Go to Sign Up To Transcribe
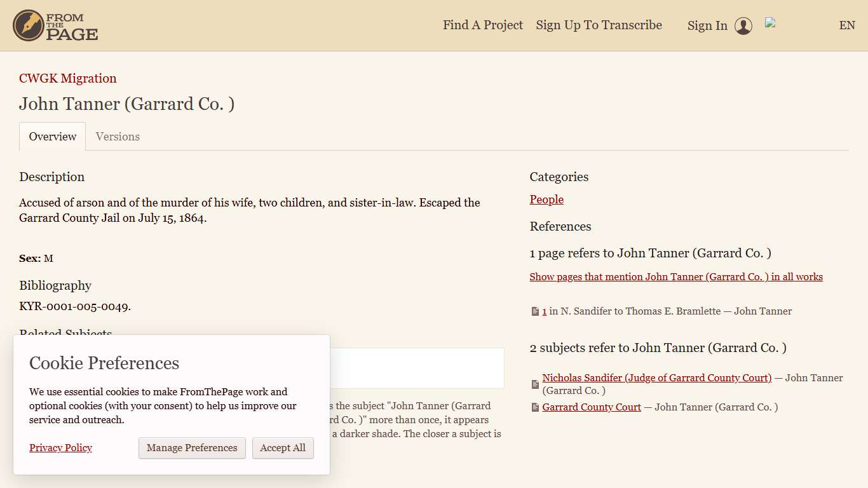Screen dimensions: 868x488 point(599,25)
